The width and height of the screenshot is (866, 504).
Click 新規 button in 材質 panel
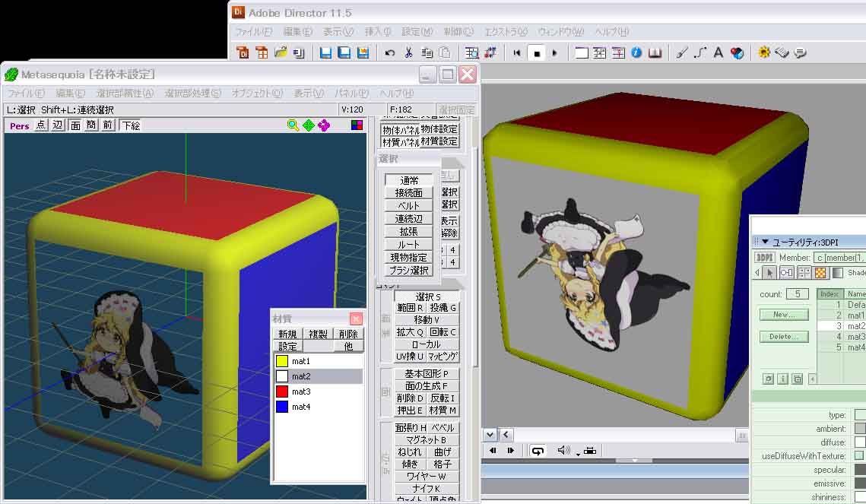coord(287,334)
